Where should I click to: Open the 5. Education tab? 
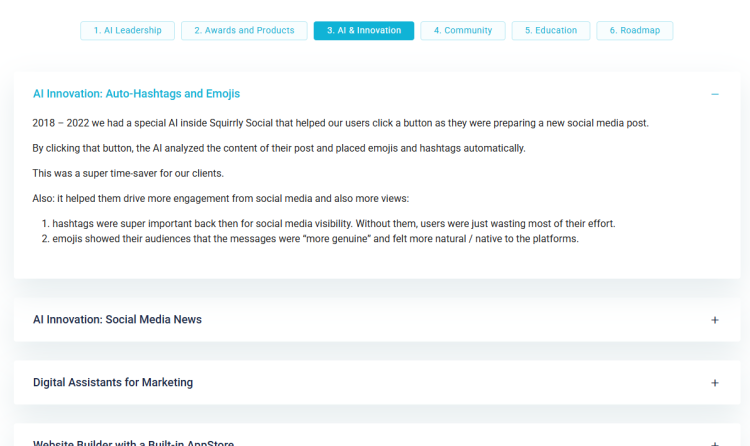(551, 31)
